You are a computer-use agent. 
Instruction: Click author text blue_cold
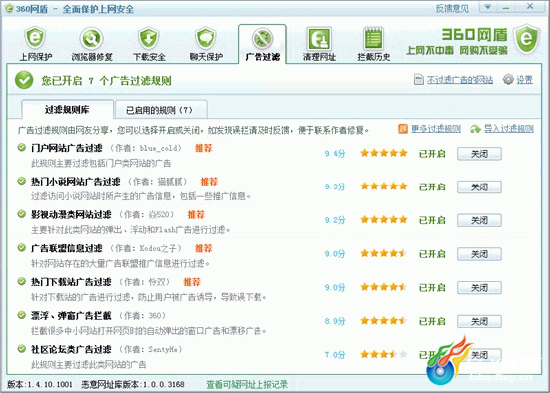tap(158, 148)
